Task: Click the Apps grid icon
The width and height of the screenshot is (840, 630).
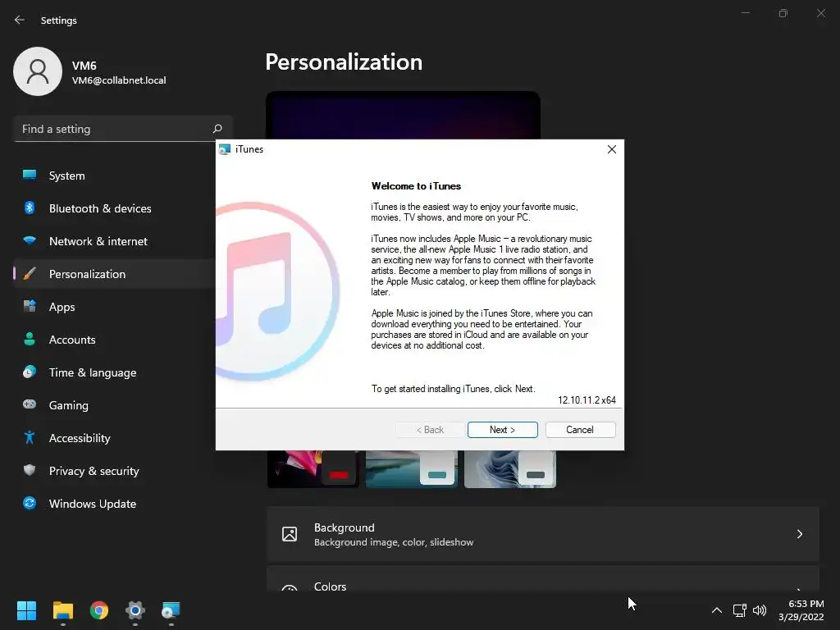Action: [30, 306]
